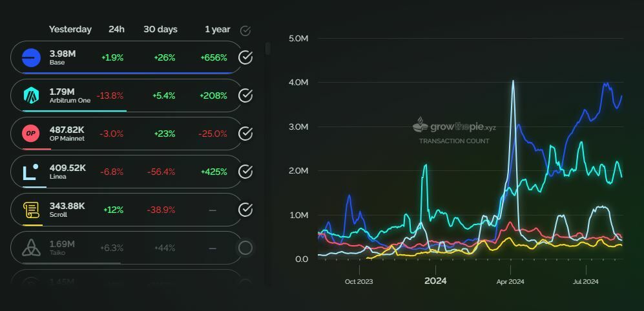Screen dimensions: 644x311
Task: Click the Scroll logo icon
Action: [31, 210]
